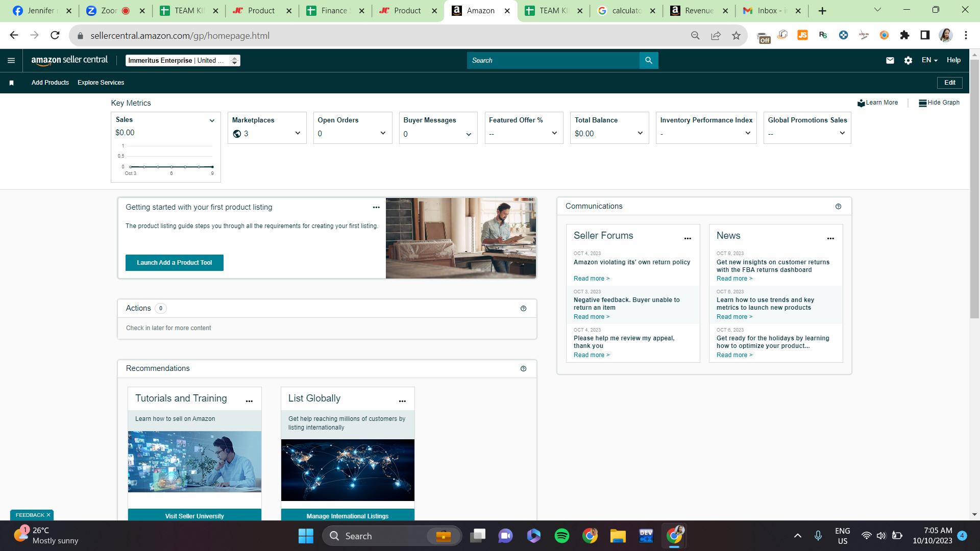Read more on FBA returns dashboard news

point(734,279)
